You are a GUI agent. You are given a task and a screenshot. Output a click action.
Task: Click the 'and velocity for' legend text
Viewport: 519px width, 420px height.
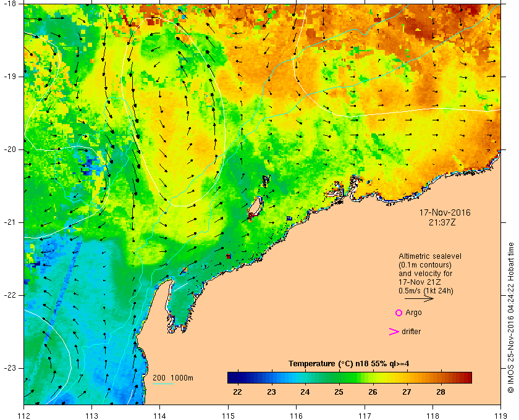[425, 274]
